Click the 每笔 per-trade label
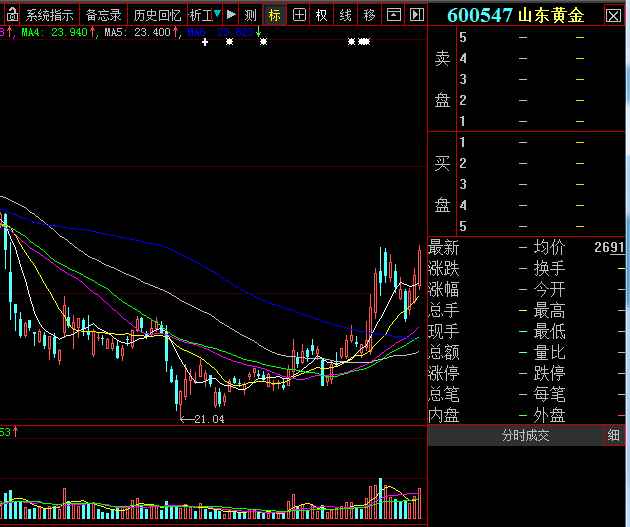630x527 pixels. pyautogui.click(x=549, y=394)
